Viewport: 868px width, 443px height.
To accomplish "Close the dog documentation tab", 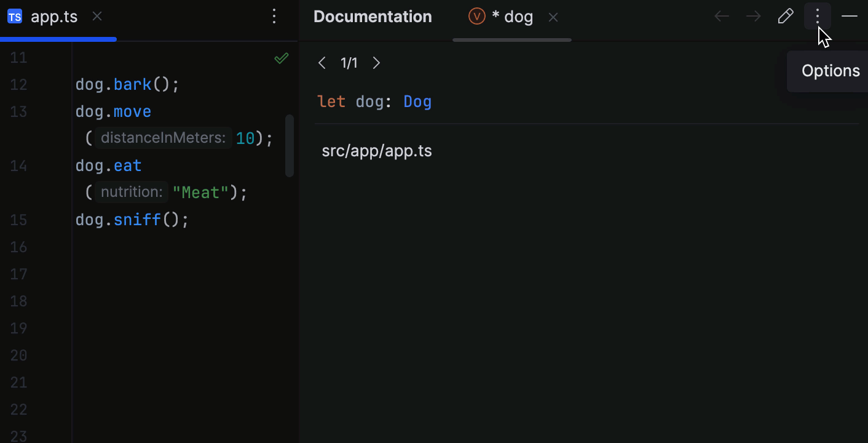I will pyautogui.click(x=553, y=17).
